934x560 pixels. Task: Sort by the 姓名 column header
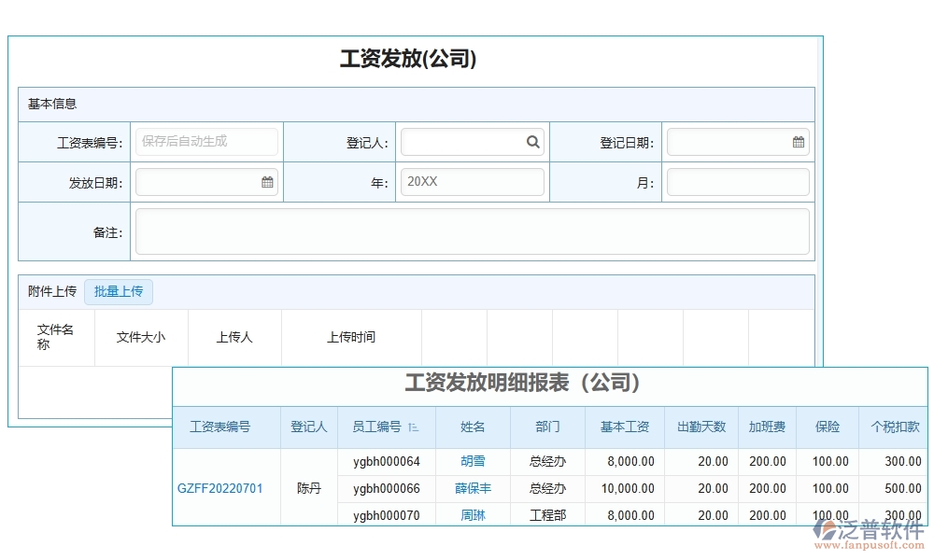(474, 427)
